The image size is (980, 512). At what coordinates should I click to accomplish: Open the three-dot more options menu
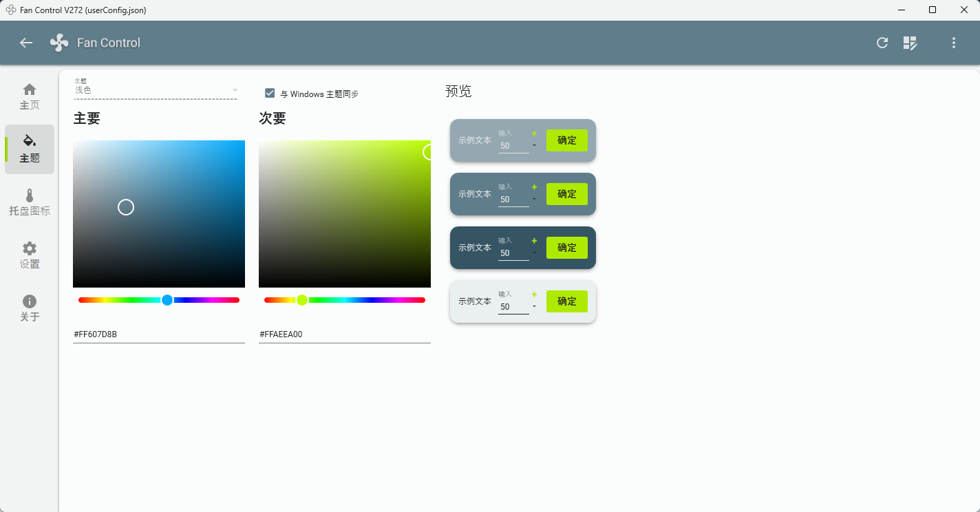click(954, 43)
